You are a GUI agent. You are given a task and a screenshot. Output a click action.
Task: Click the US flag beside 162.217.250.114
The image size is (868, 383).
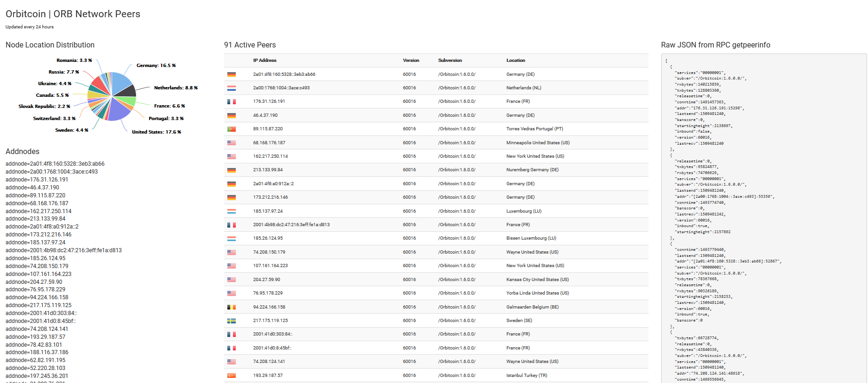click(232, 156)
